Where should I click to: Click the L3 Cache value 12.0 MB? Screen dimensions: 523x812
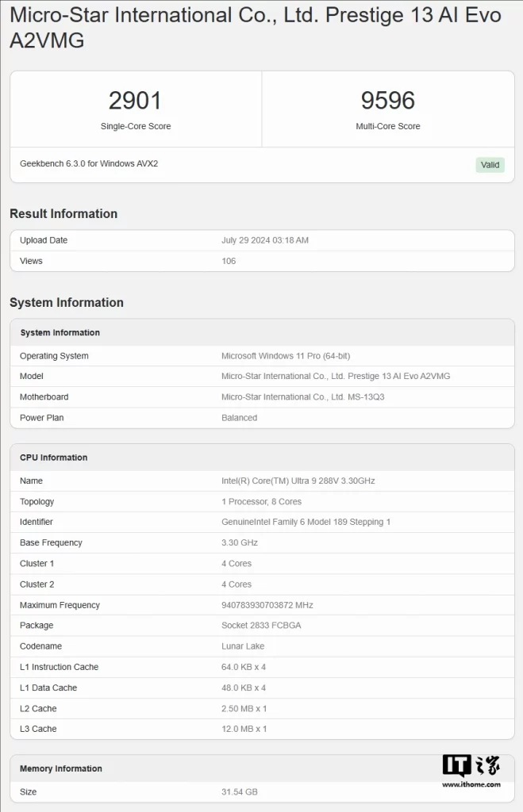coord(244,729)
